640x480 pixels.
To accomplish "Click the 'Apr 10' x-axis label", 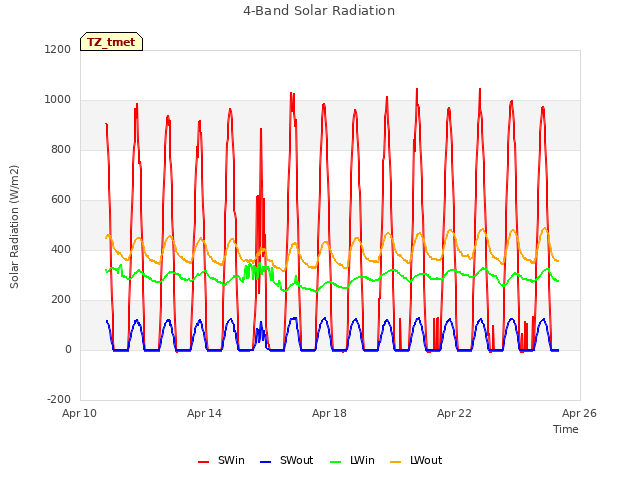I will (x=80, y=413).
